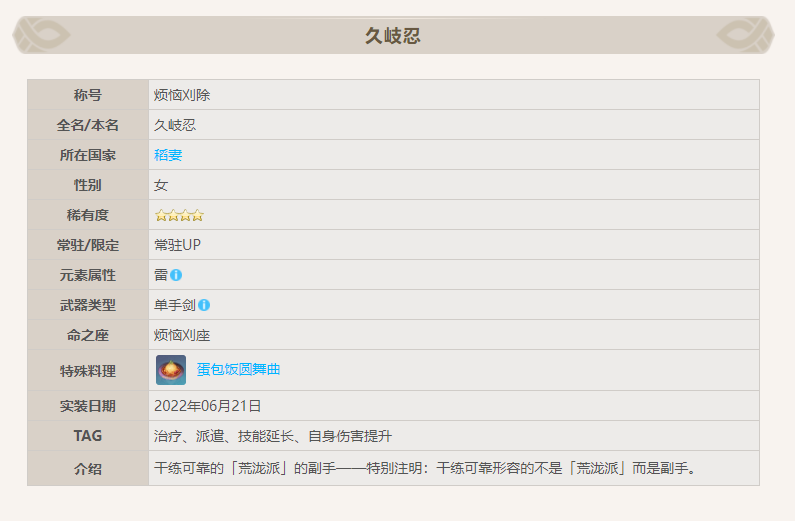The height and width of the screenshot is (521, 795).
Task: Click the 命之座 row label
Action: (88, 335)
